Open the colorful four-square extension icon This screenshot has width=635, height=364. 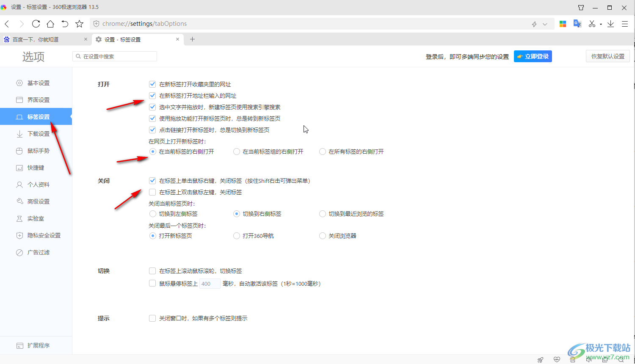tap(563, 24)
